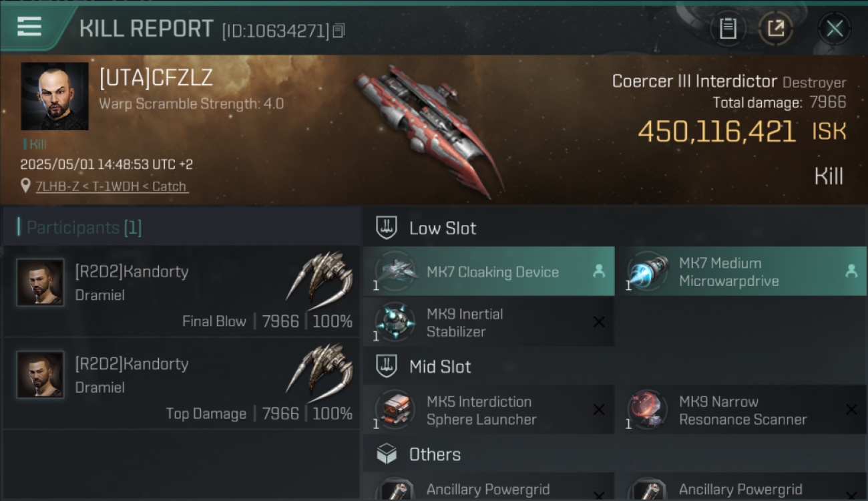Image resolution: width=868 pixels, height=501 pixels.
Task: Close the kill report window
Action: (x=834, y=29)
